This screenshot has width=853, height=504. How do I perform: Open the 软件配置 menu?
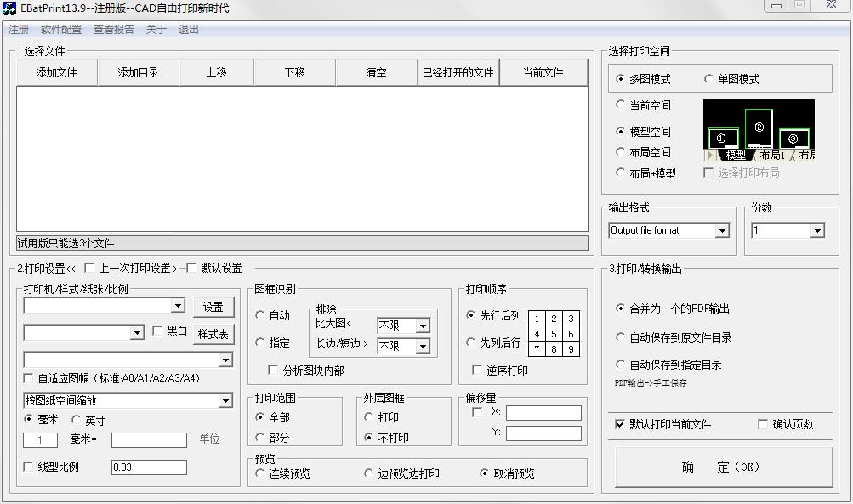coord(63,29)
